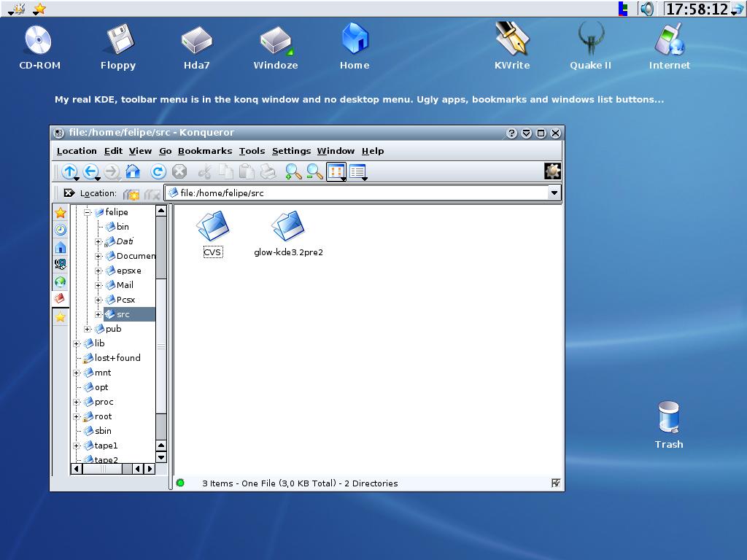The height and width of the screenshot is (560, 747).
Task: Open the Edit menu
Action: (113, 151)
